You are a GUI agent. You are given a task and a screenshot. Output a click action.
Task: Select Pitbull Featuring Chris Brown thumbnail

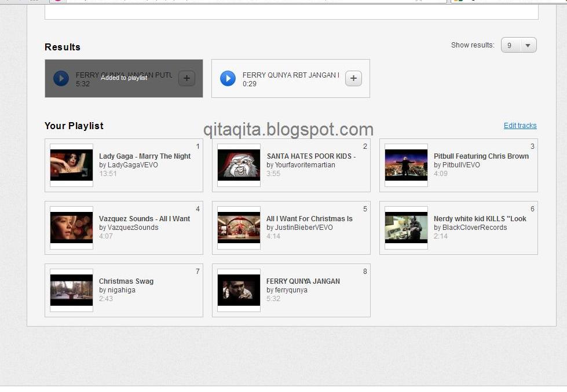(x=406, y=165)
